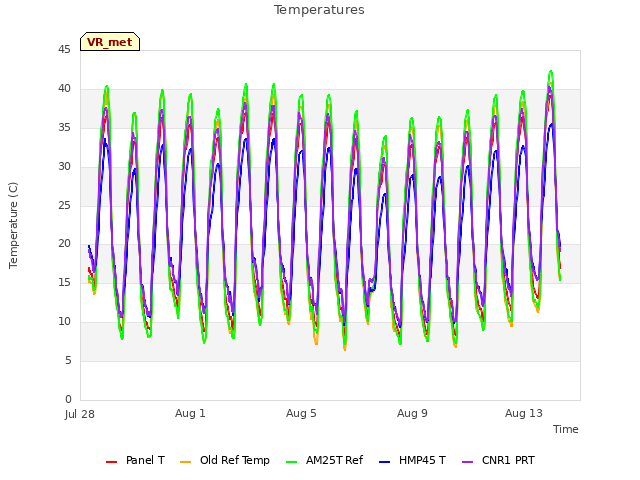Click the 30 y-axis tick label
The height and width of the screenshot is (480, 640).
tap(64, 166)
